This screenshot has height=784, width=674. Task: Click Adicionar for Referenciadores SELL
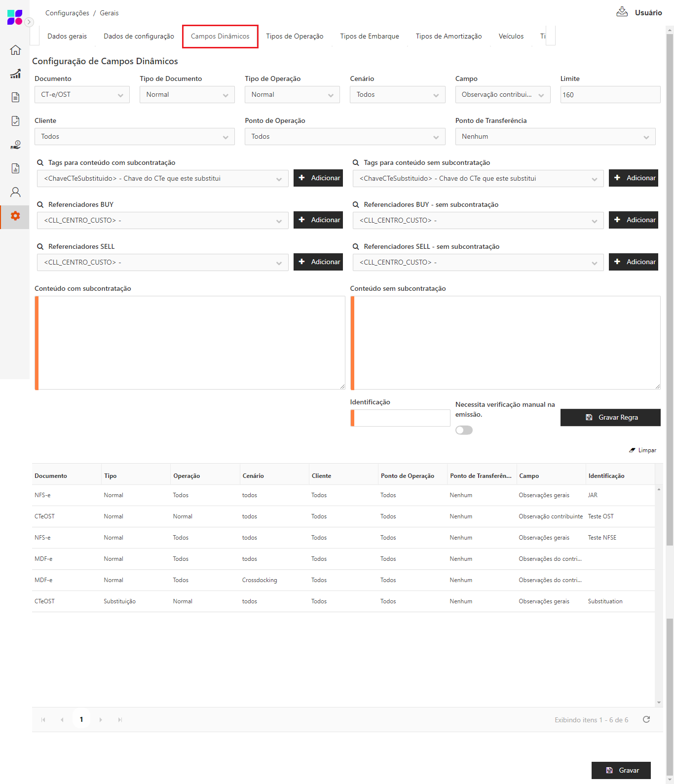(x=318, y=262)
